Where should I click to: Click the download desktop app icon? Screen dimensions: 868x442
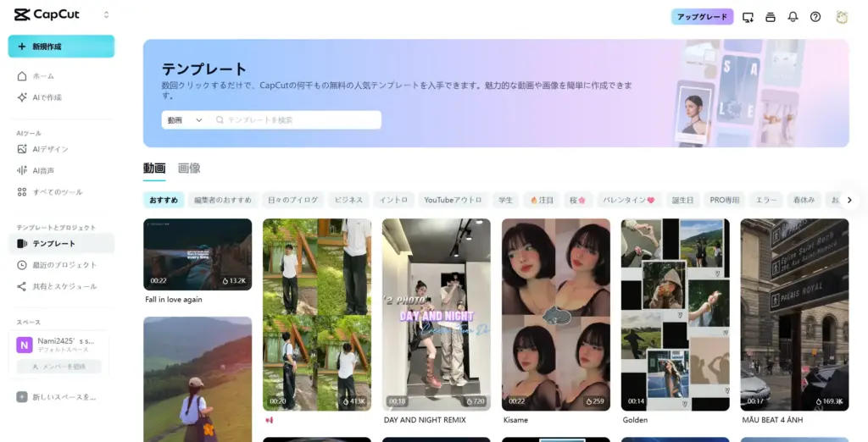[748, 17]
